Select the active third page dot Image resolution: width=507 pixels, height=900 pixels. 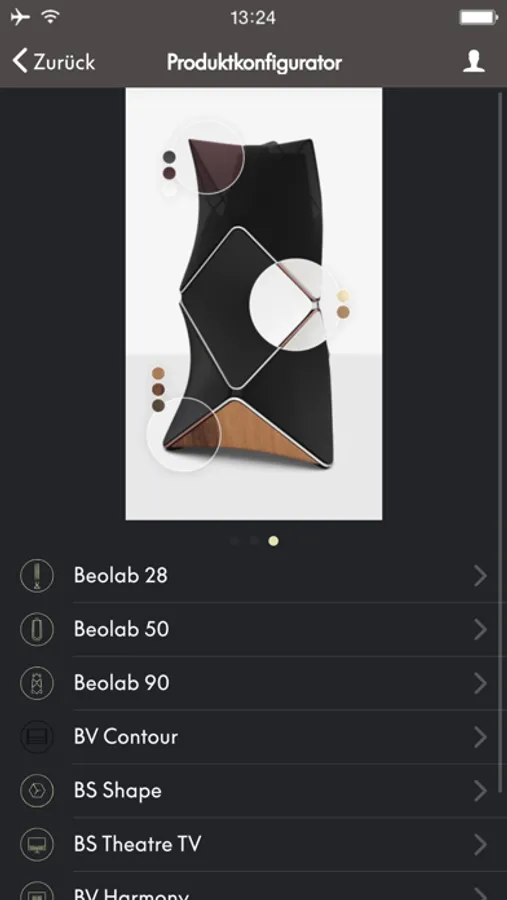(x=273, y=541)
